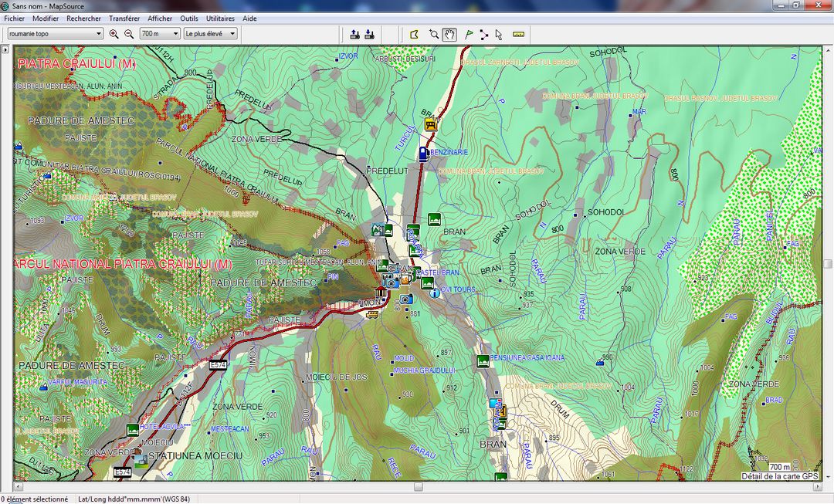Open the Utilitaires menu
Viewport: 834px width, 504px height.
[220, 18]
